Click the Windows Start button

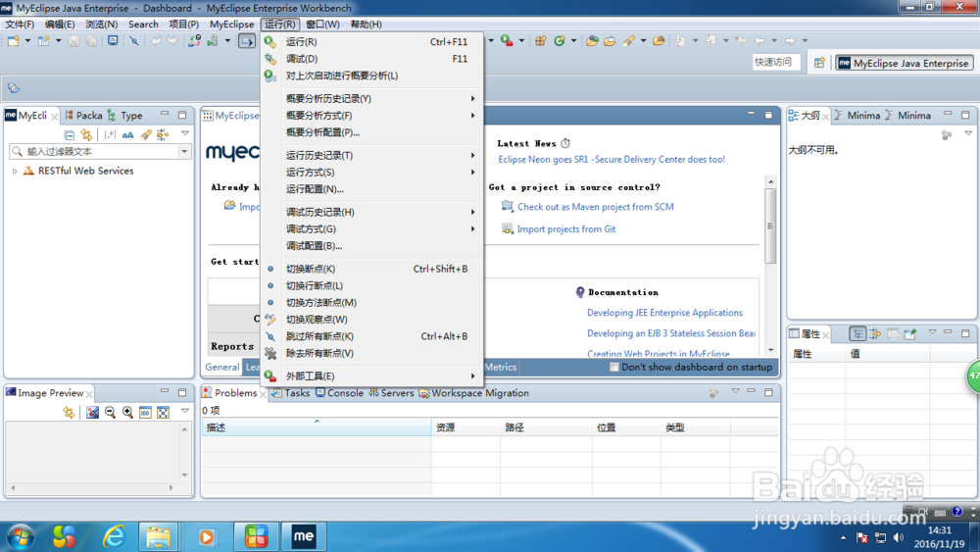(21, 537)
